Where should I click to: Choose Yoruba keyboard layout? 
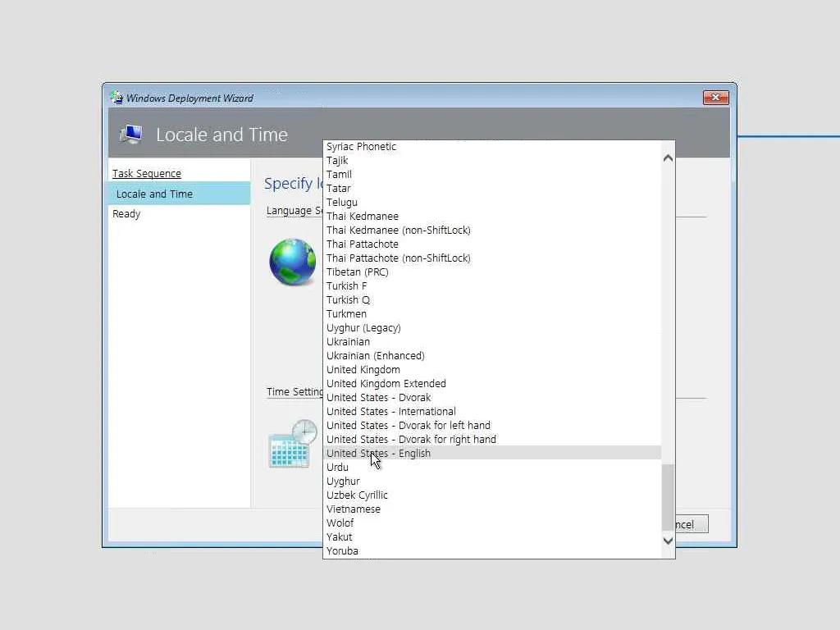(x=492, y=550)
